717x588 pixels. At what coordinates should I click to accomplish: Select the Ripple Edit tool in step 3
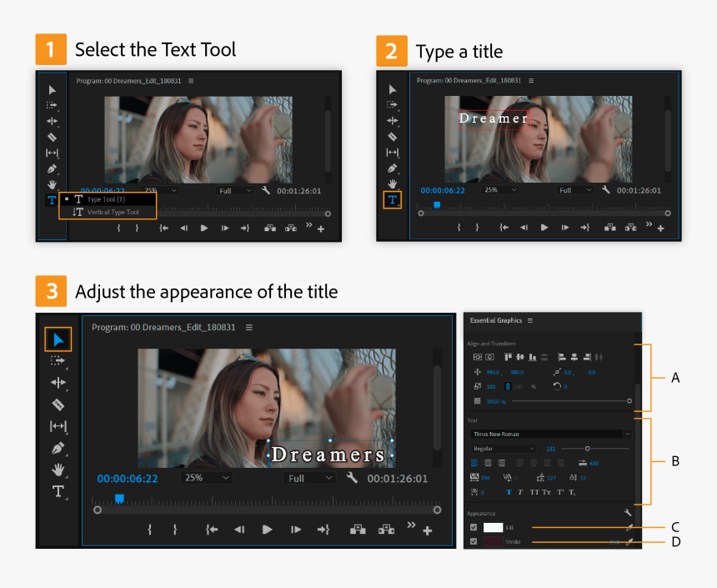tap(58, 383)
